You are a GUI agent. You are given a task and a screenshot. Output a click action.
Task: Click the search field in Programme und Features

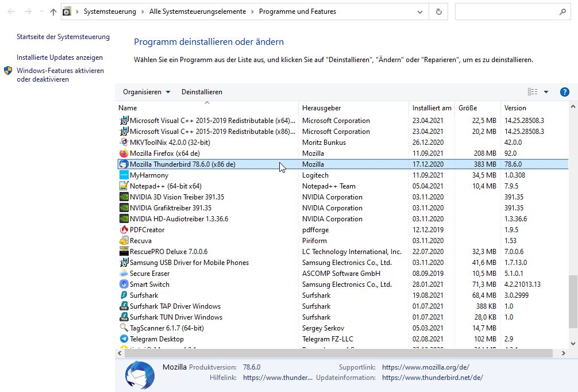pyautogui.click(x=506, y=11)
